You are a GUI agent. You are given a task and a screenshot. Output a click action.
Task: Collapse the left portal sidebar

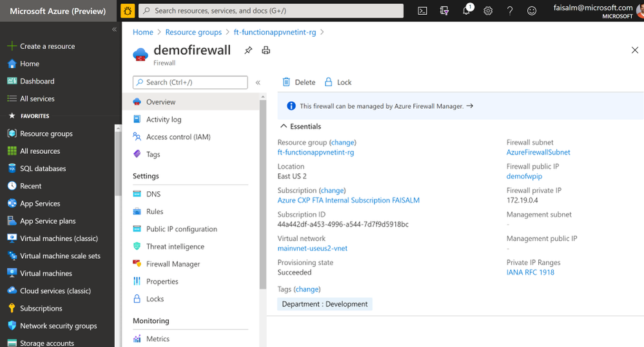114,29
